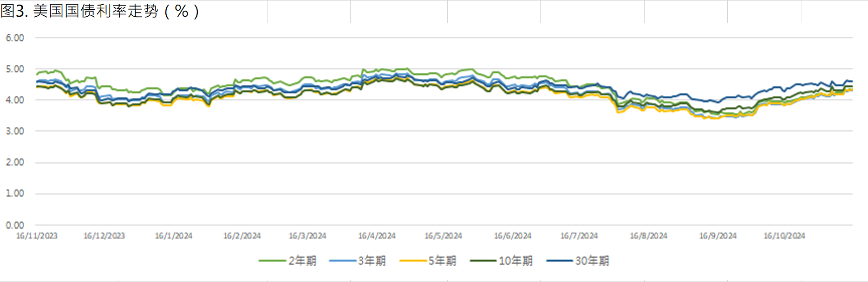Click the light blue 3年期 legend line marker

pyautogui.click(x=342, y=261)
